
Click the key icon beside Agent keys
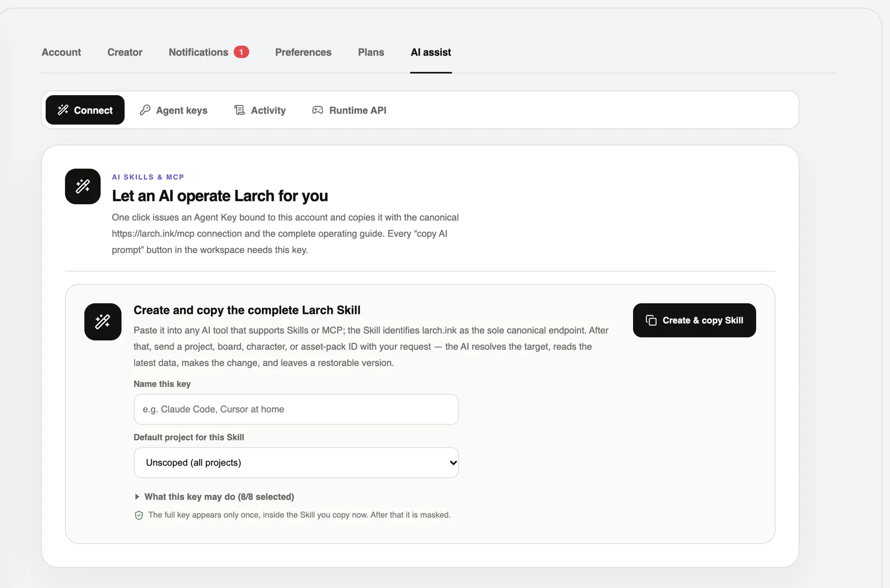click(145, 110)
